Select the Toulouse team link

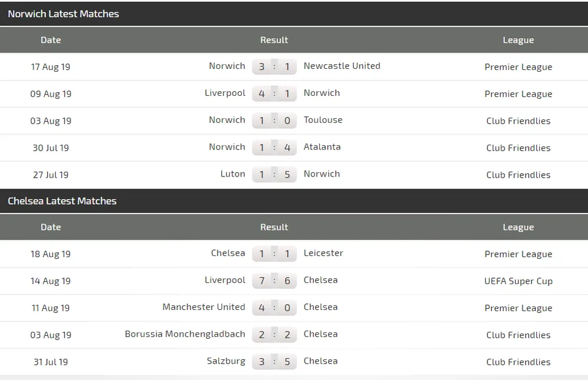(323, 120)
